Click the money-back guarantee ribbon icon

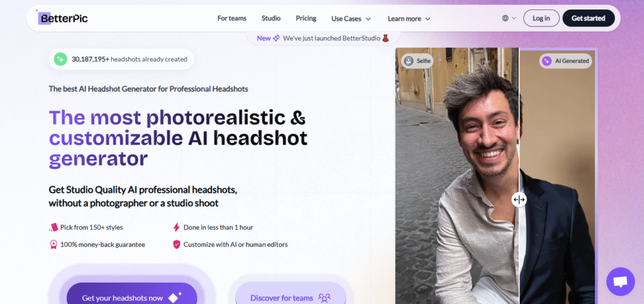click(53, 244)
